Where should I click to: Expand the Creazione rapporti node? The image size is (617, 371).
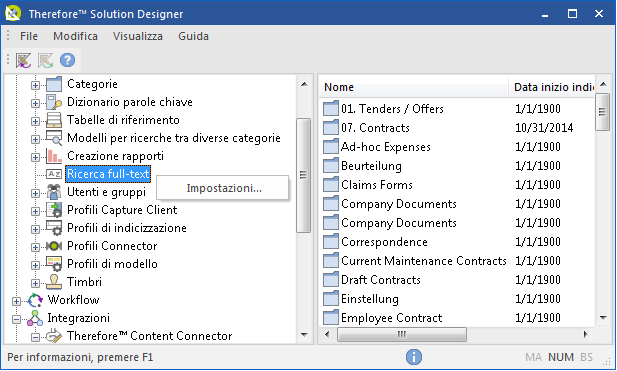tap(35, 157)
